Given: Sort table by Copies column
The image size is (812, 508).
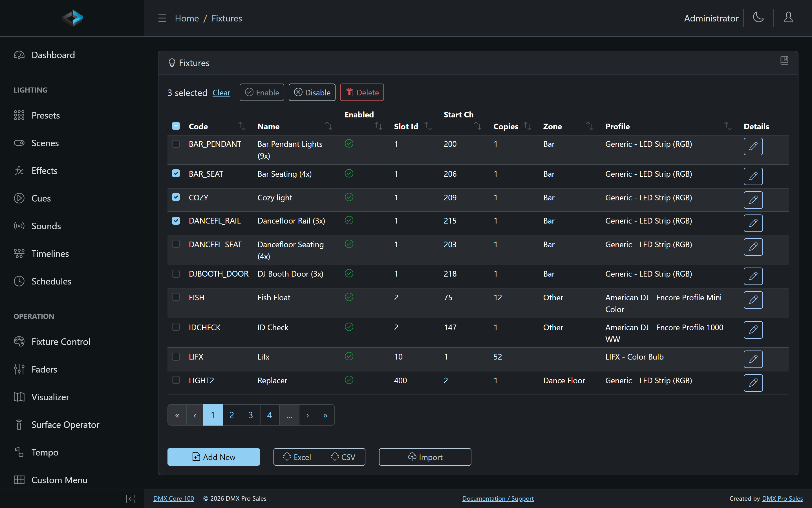Looking at the screenshot, I should 528,126.
